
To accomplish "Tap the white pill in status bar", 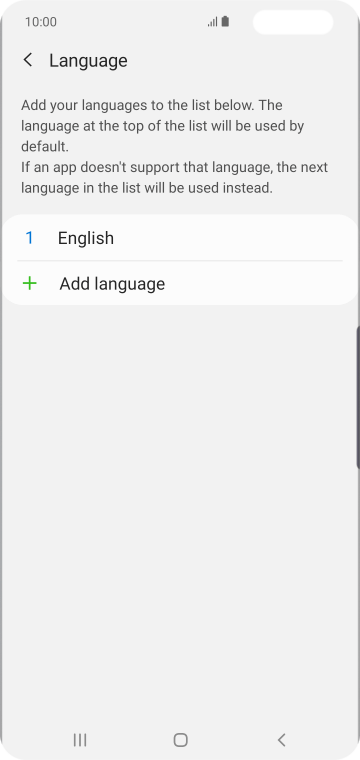I will click(x=293, y=22).
